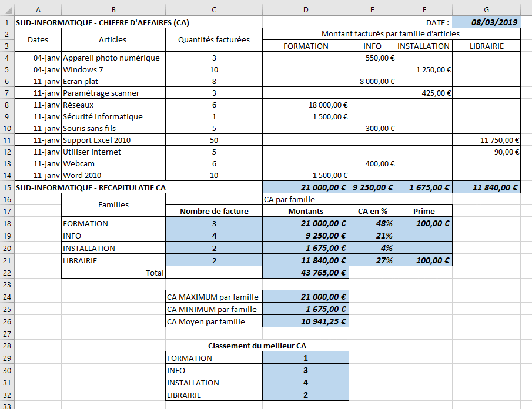
Task: Click the total amount 43 765,00 € cell
Action: click(306, 273)
